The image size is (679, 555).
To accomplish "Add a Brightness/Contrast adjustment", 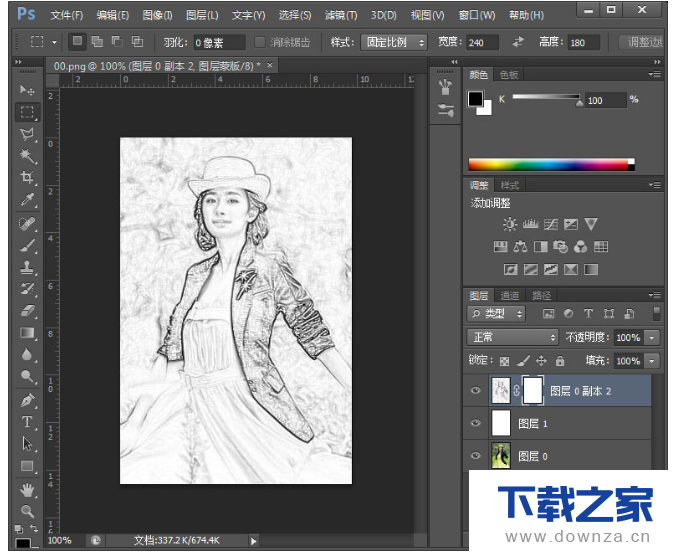I will [x=510, y=224].
